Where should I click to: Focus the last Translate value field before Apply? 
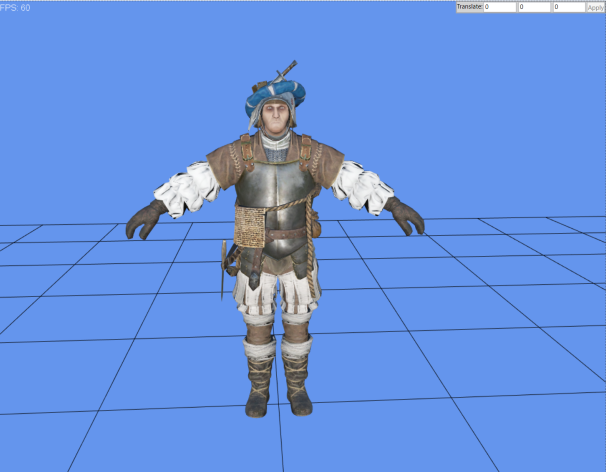coord(569,7)
